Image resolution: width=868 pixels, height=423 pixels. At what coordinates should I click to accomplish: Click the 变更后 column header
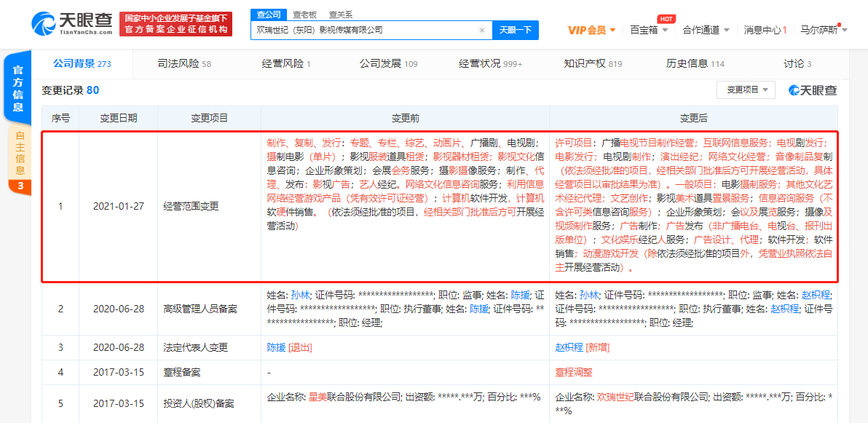[x=694, y=118]
